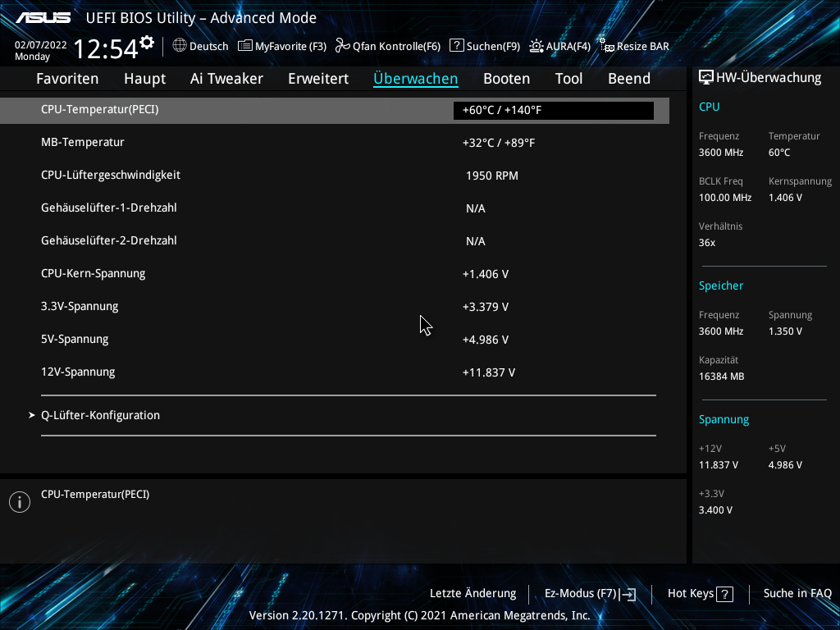Switch to the Tool tab
Image resolution: width=840 pixels, height=630 pixels.
(568, 79)
